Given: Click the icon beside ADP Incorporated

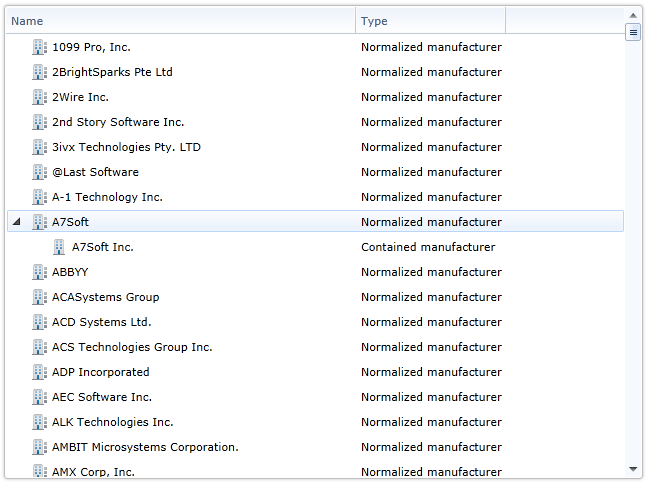Looking at the screenshot, I should click(40, 372).
